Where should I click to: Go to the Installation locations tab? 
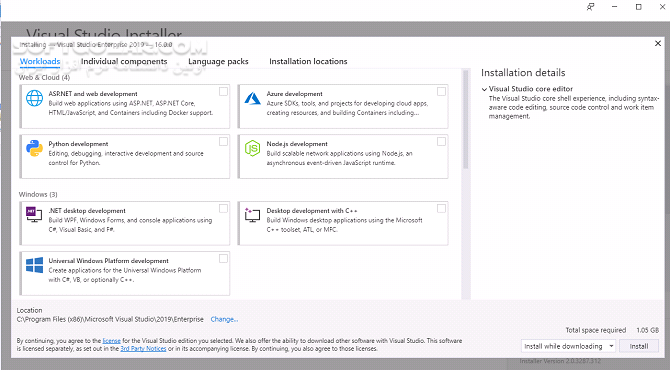pos(308,62)
